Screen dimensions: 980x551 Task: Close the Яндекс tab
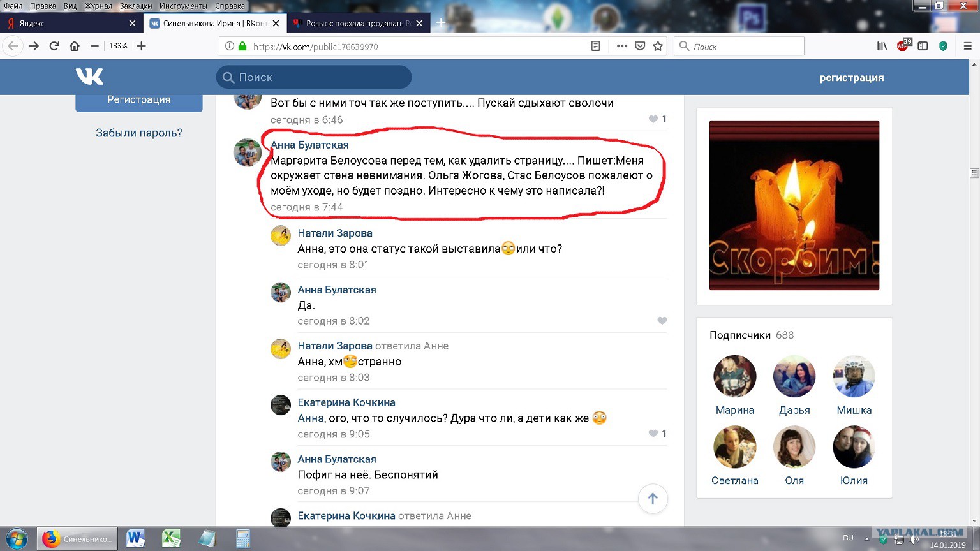[x=132, y=23]
